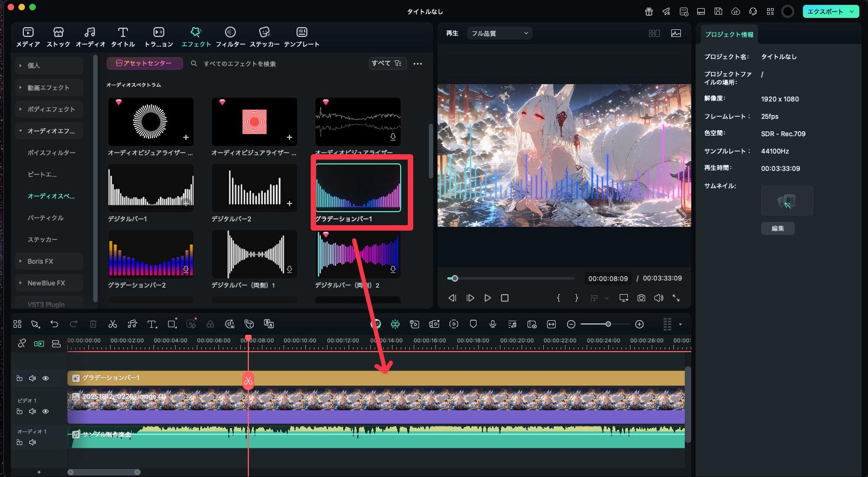Click the split scissors icon in timeline toolbar

tap(113, 324)
